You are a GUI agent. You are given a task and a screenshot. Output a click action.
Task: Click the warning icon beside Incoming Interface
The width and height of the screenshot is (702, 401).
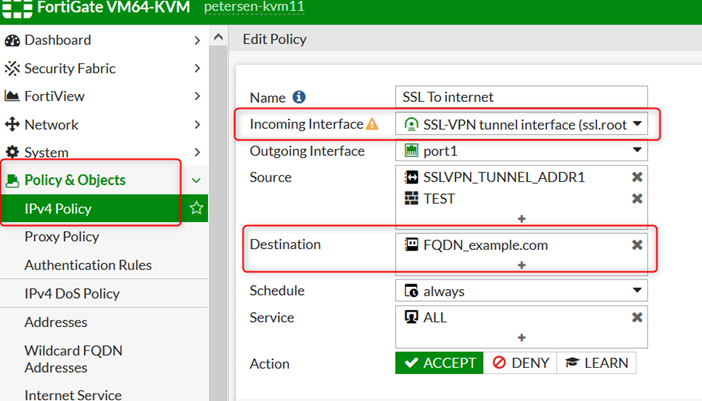coord(372,125)
